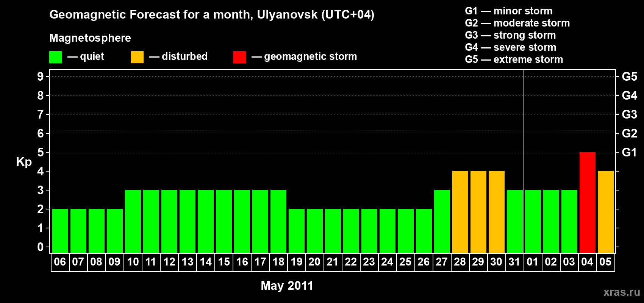Click the date label 22
The image size is (644, 303).
pyautogui.click(x=351, y=262)
